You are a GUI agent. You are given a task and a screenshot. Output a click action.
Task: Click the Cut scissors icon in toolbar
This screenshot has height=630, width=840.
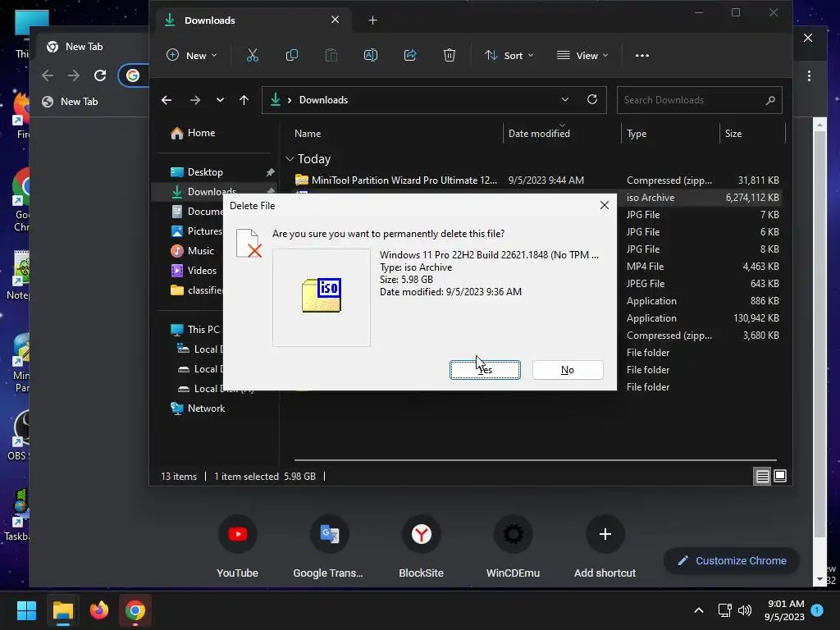pos(253,55)
